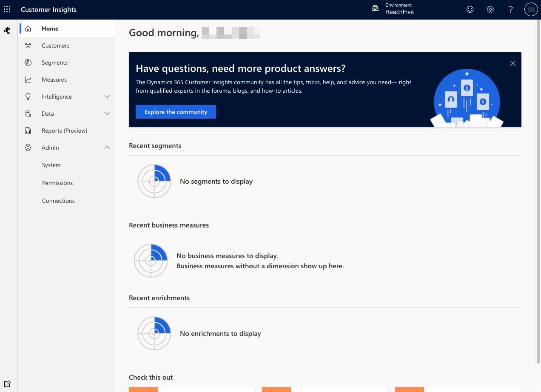Click the 'Check this out' heading
The height and width of the screenshot is (392, 541).
[151, 377]
